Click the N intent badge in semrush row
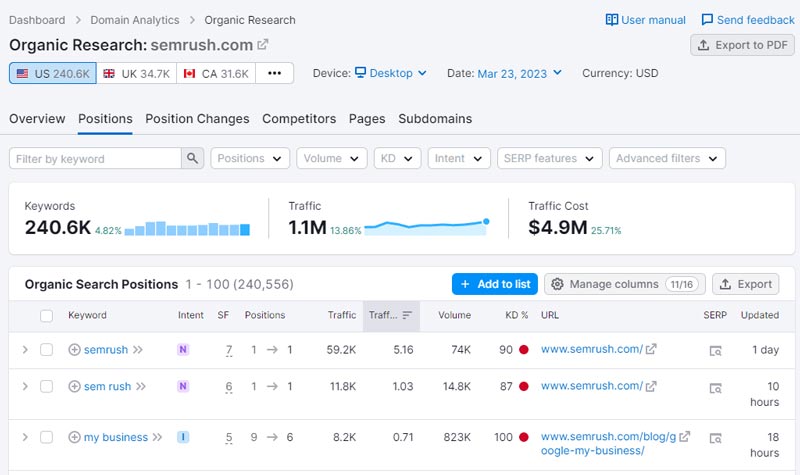This screenshot has width=800, height=475. tap(183, 349)
